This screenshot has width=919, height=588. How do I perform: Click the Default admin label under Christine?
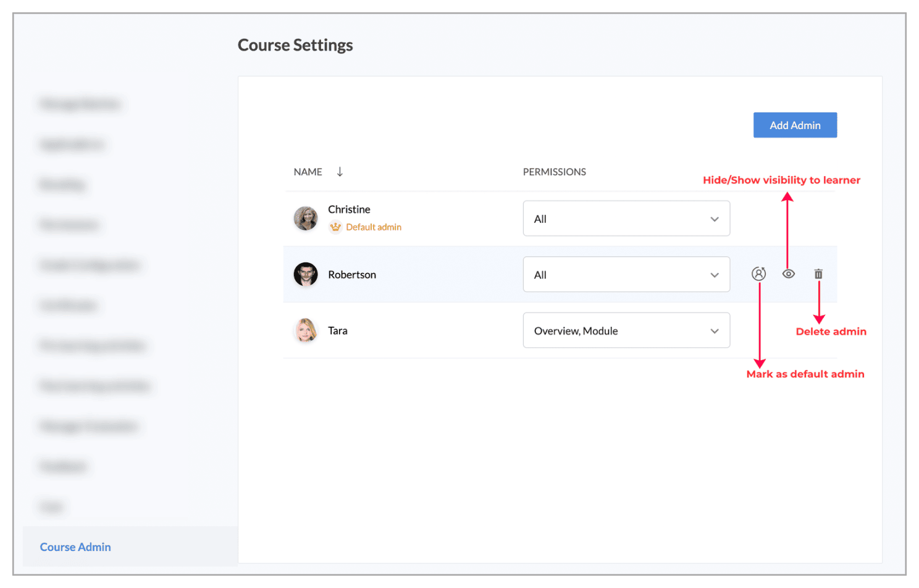374,227
